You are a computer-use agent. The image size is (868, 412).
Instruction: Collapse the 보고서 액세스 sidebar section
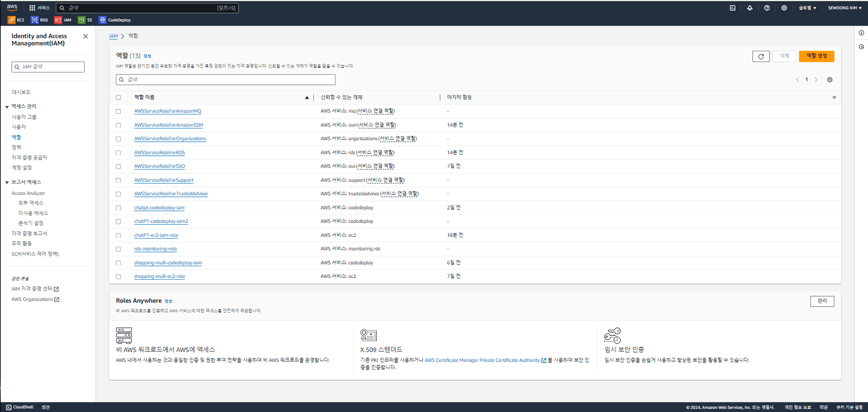point(7,183)
